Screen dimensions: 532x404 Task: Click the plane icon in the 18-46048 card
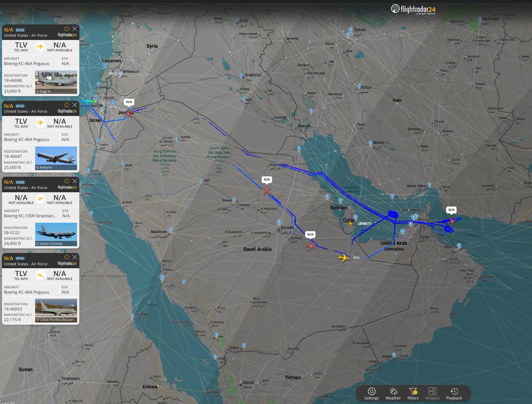40,47
